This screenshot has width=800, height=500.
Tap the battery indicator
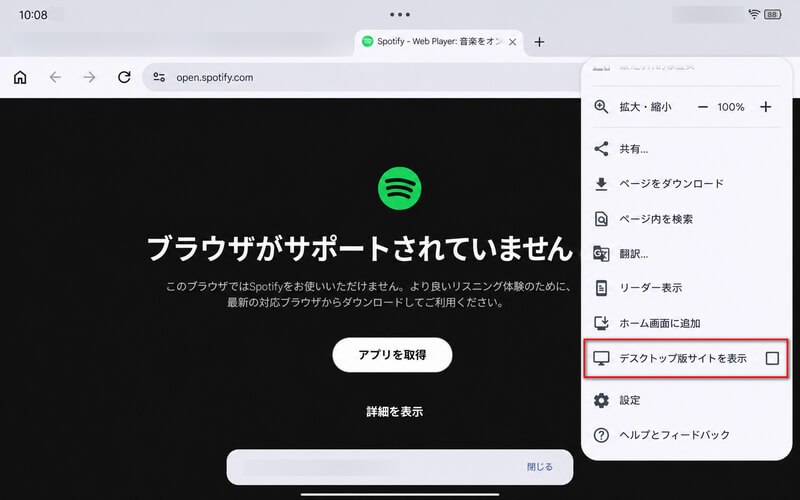[772, 14]
